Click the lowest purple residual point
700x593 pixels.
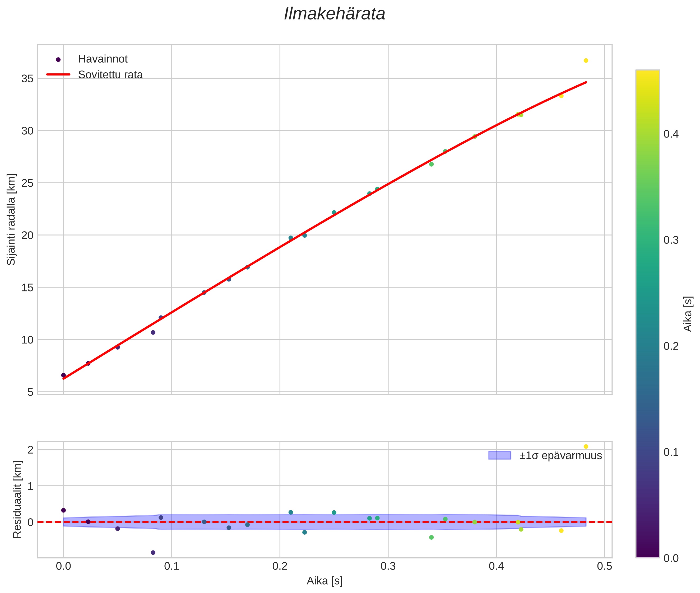tap(153, 553)
